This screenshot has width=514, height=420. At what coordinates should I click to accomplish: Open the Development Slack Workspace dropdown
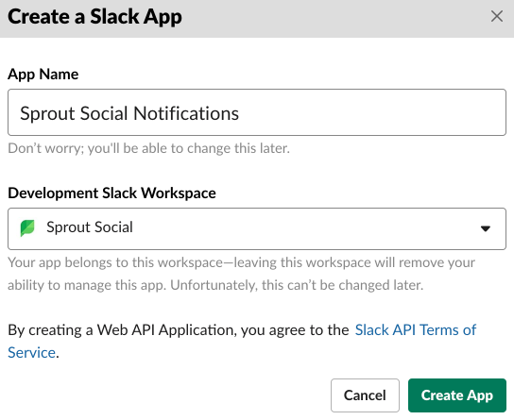click(257, 228)
